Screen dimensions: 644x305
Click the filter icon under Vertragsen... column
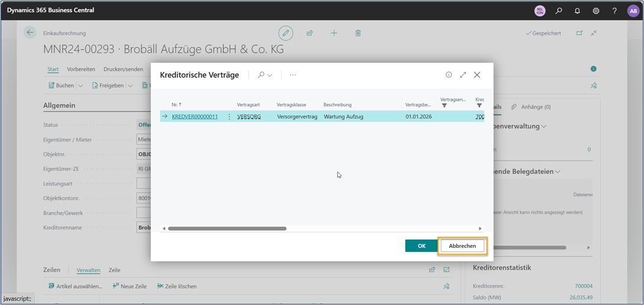444,106
